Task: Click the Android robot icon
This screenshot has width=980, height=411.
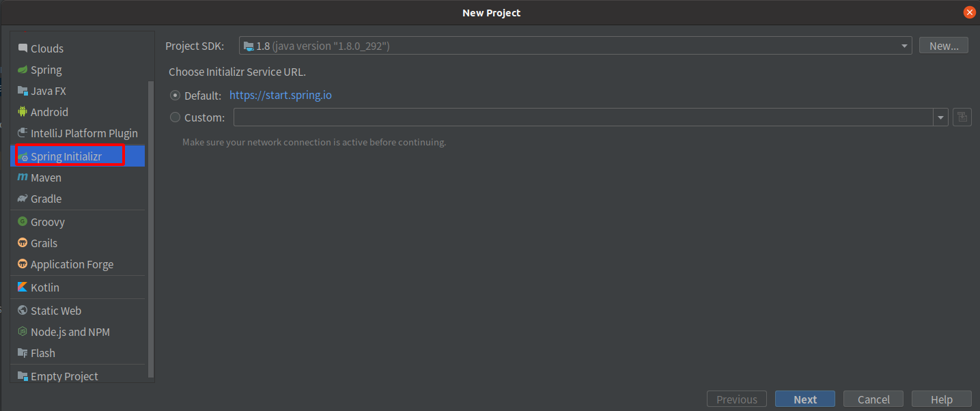Action: 23,112
